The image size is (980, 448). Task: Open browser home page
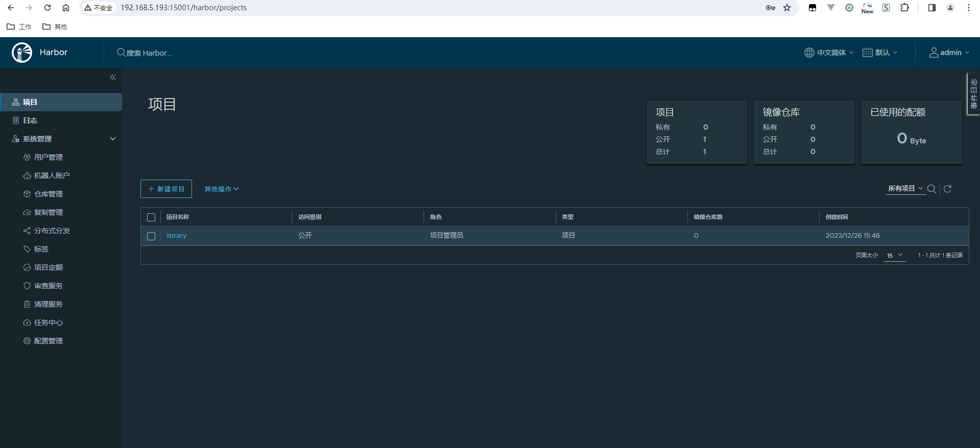coord(66,8)
